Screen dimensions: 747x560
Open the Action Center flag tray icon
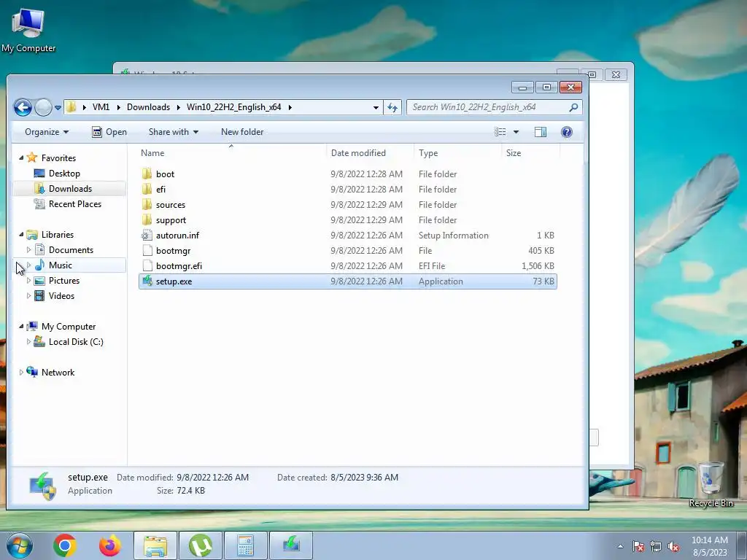[638, 546]
